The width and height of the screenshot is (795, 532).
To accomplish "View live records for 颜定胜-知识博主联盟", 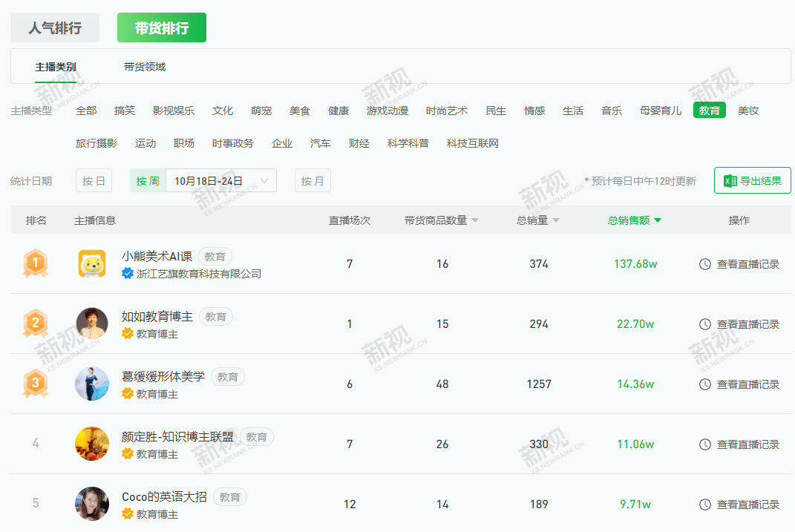I will pos(739,444).
